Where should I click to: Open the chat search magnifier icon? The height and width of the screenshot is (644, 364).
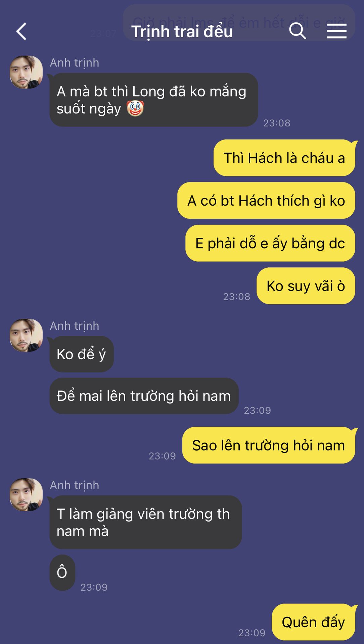pos(298,31)
